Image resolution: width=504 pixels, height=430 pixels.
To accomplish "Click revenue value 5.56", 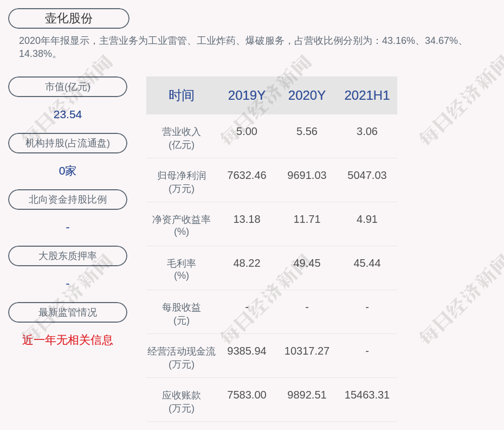I will pos(307,132).
